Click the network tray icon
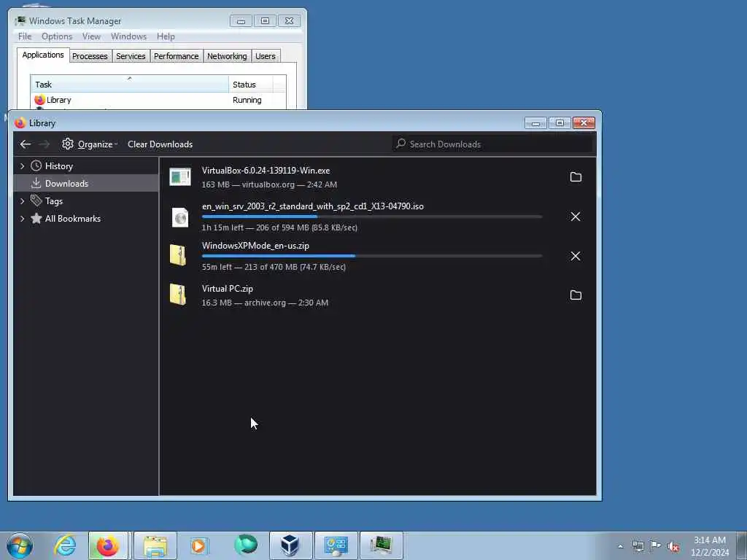 (x=638, y=546)
